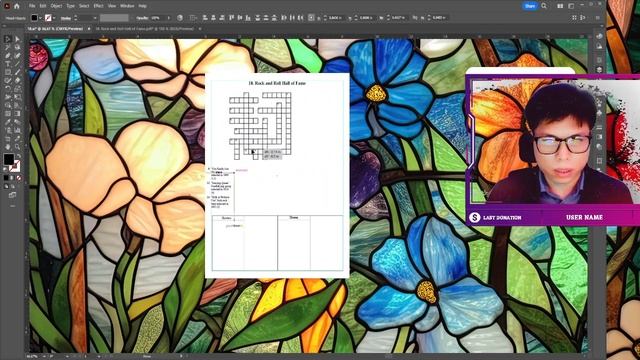Select the Free Transform tool
The height and width of the screenshot is (360, 640).
click(17, 96)
